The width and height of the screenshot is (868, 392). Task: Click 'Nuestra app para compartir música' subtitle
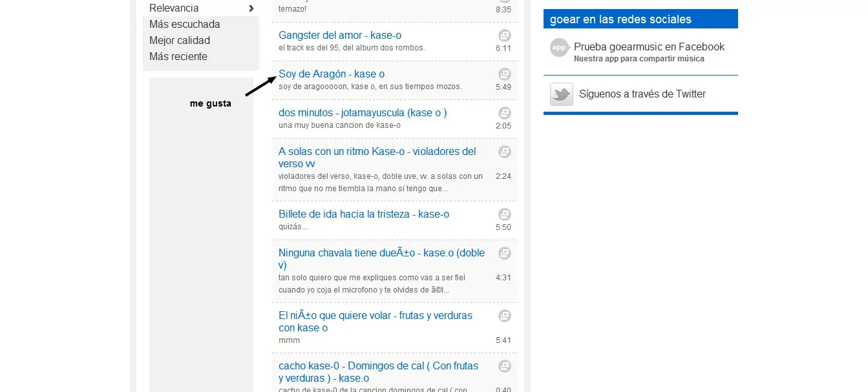coord(639,59)
